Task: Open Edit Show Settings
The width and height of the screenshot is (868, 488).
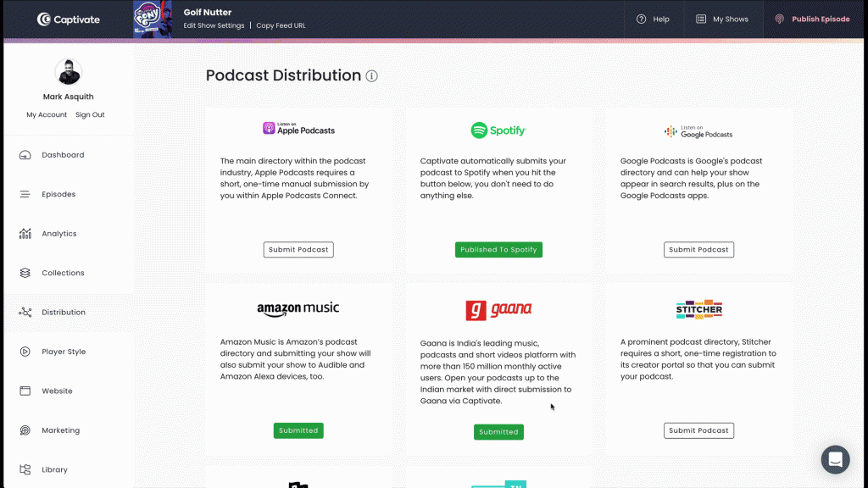Action: point(214,25)
